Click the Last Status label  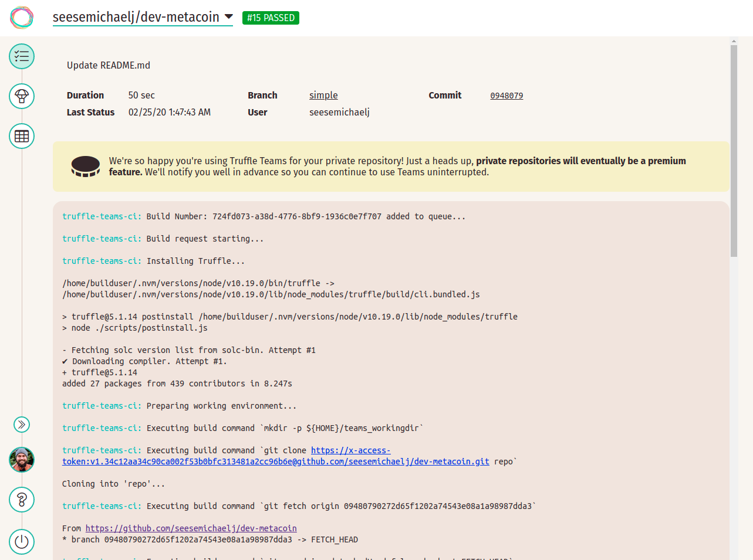point(90,112)
